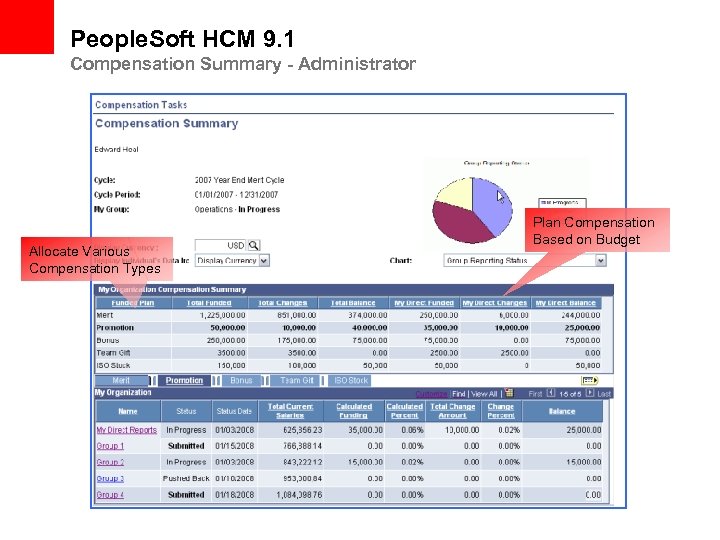Open the My Direct Reports link
This screenshot has width=720, height=540.
pos(127,430)
